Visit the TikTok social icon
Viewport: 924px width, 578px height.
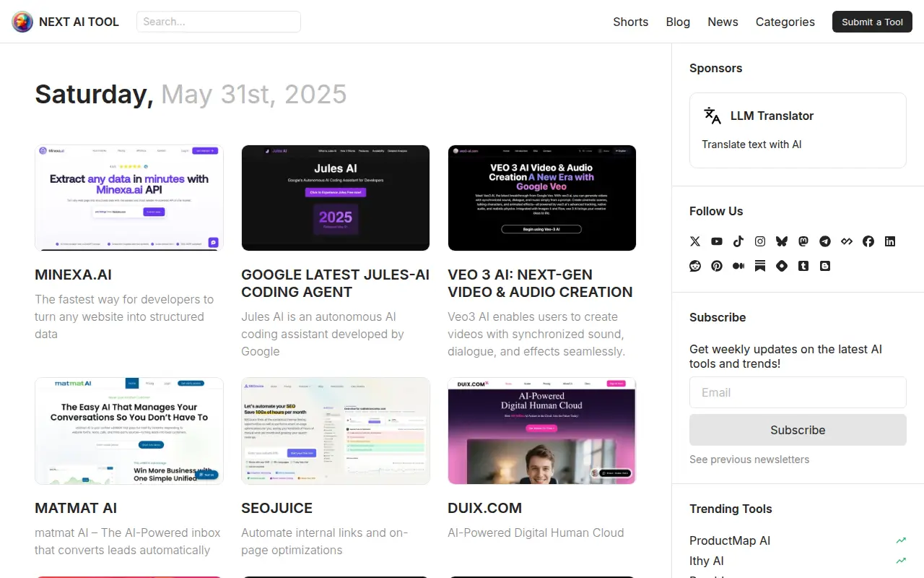click(x=738, y=241)
